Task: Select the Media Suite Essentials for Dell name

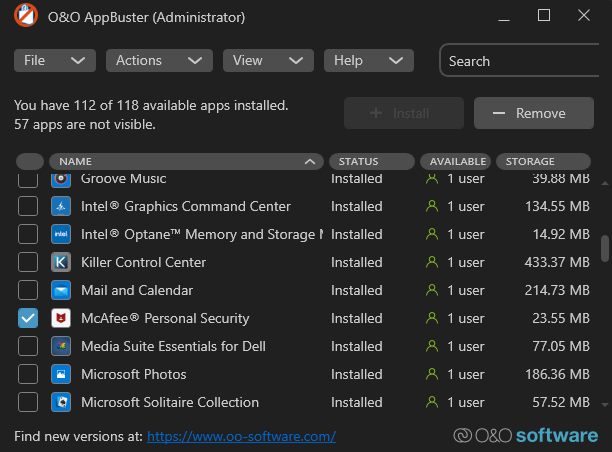Action: [173, 346]
